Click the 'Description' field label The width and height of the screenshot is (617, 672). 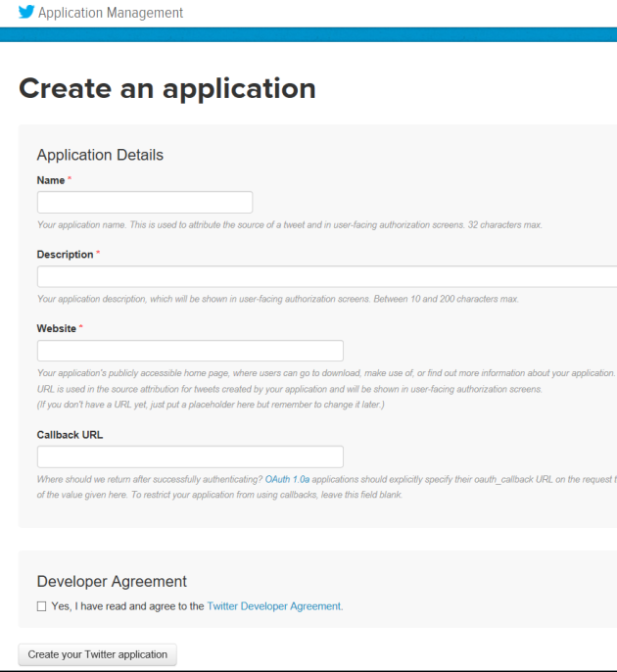pyautogui.click(x=65, y=255)
